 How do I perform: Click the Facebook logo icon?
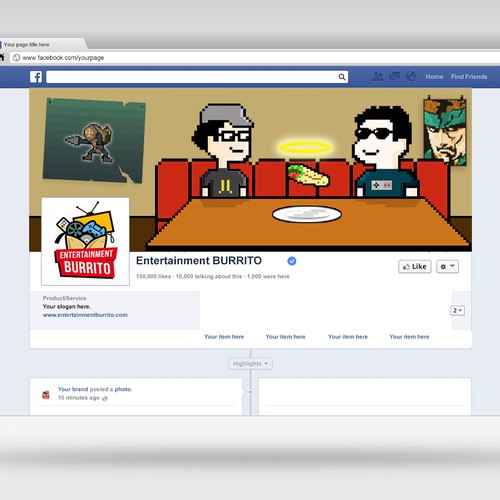(36, 77)
